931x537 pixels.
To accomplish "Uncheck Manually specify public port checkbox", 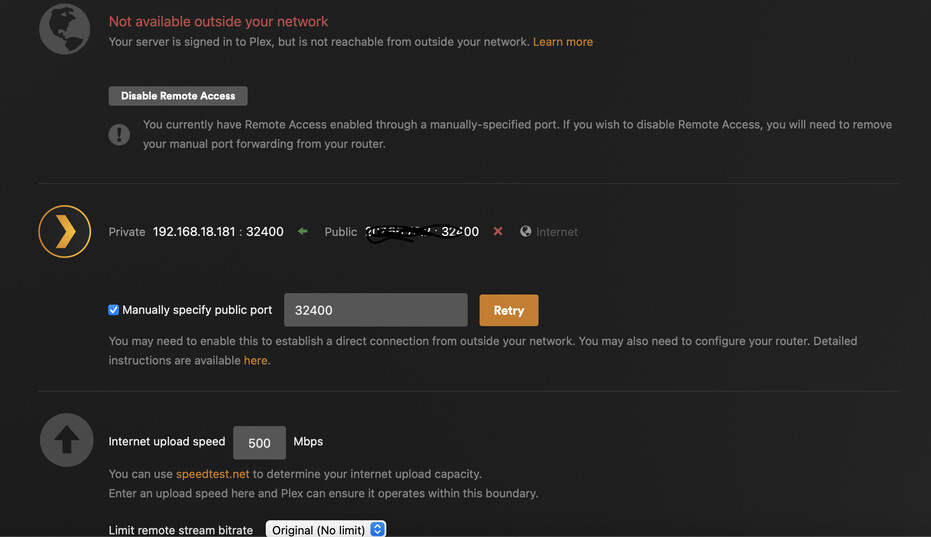I will pos(113,310).
